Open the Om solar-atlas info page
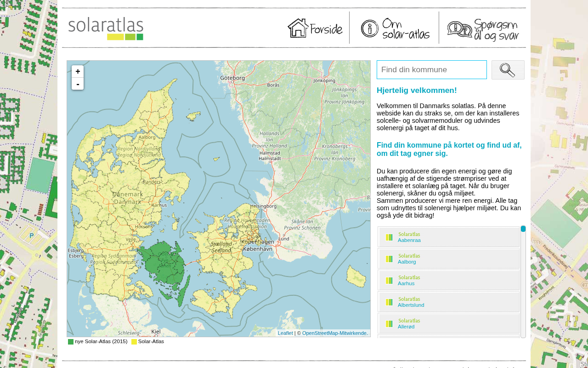This screenshot has width=588, height=368. pos(395,29)
